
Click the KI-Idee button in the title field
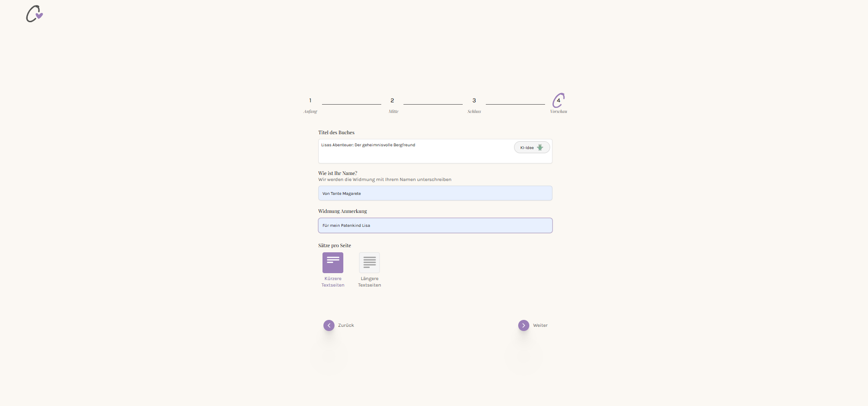532,148
